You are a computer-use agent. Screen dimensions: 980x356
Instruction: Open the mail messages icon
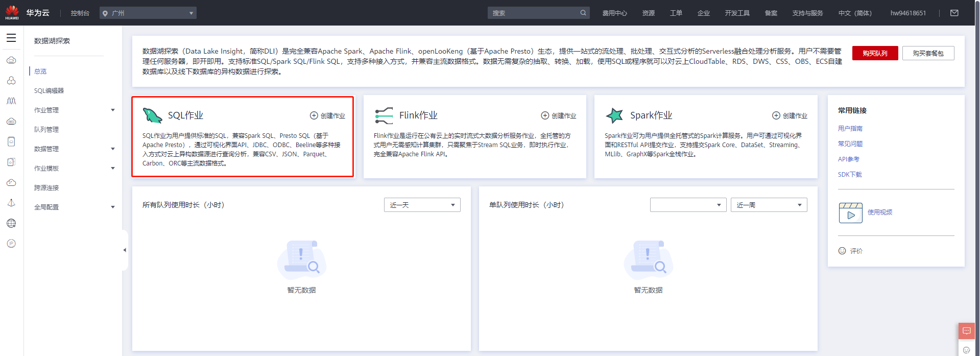(x=954, y=13)
